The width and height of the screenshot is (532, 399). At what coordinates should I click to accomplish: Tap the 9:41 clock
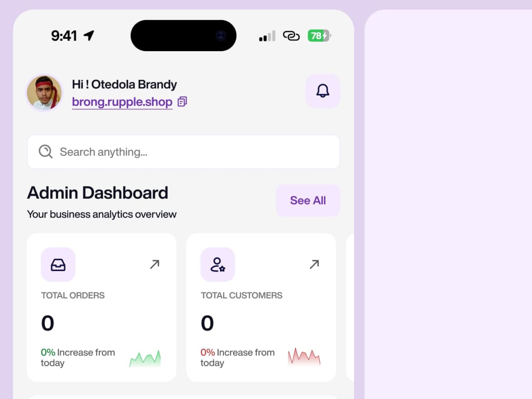click(64, 36)
